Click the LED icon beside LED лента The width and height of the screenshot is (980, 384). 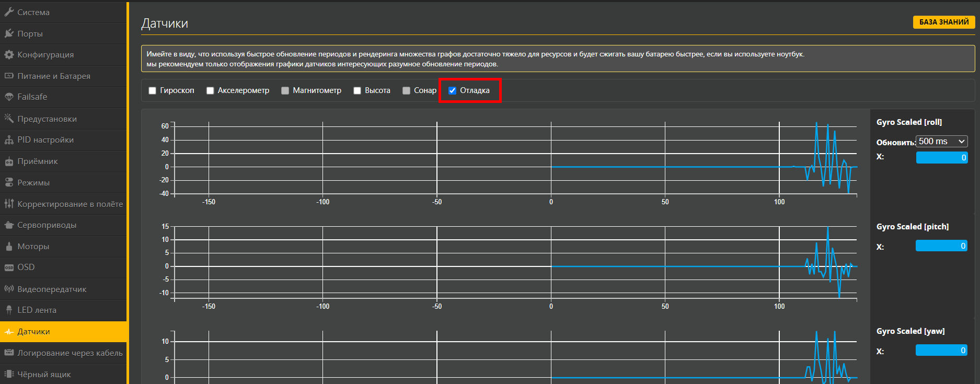pyautogui.click(x=9, y=310)
